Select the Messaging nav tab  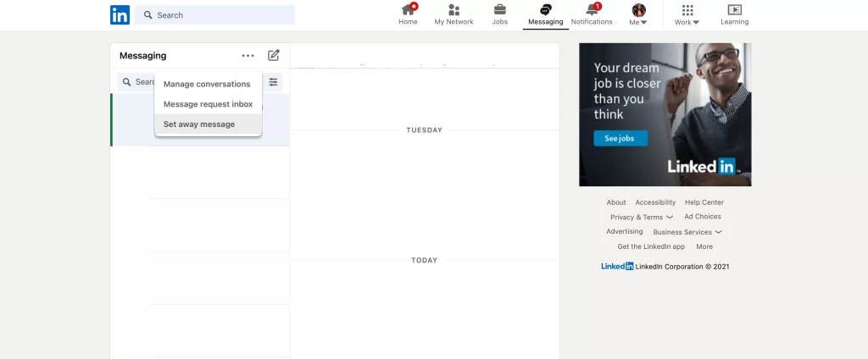[545, 15]
